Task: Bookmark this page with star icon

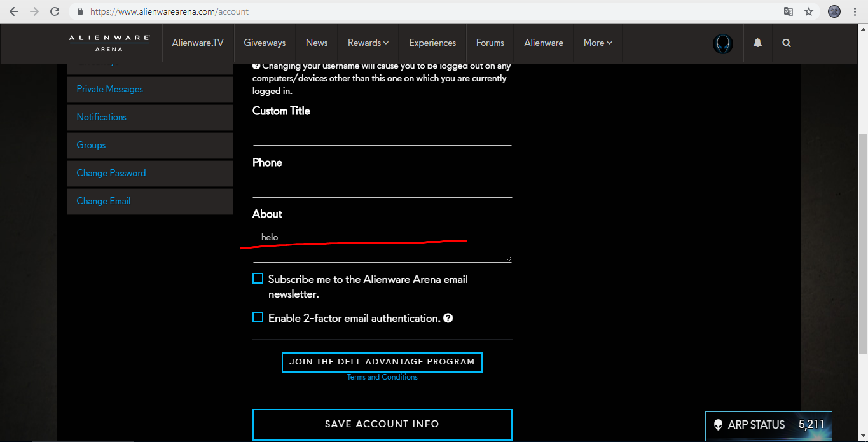Action: [809, 11]
